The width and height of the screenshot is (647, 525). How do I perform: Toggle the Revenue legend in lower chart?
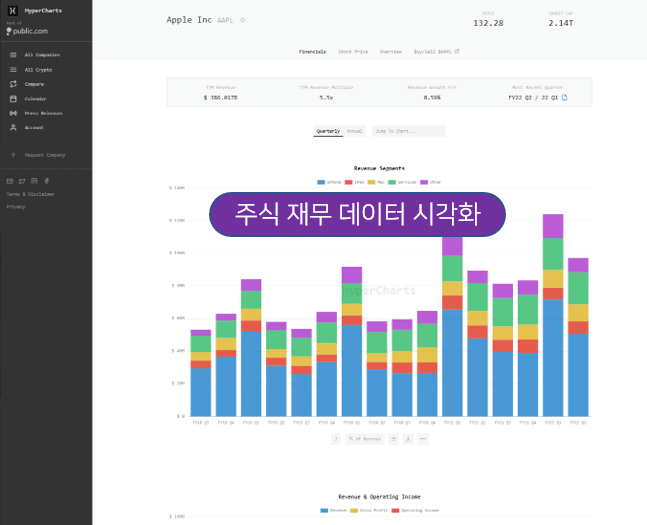coord(333,511)
